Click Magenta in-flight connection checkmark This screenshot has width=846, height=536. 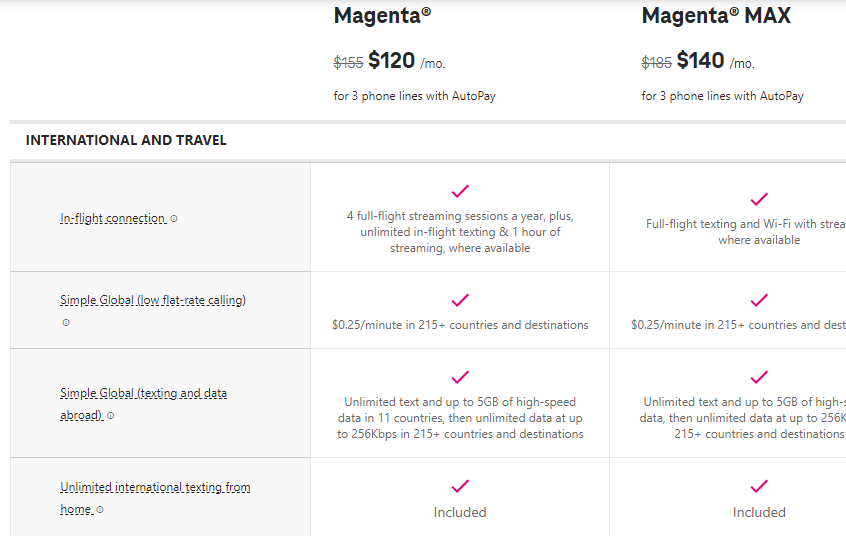tap(460, 191)
